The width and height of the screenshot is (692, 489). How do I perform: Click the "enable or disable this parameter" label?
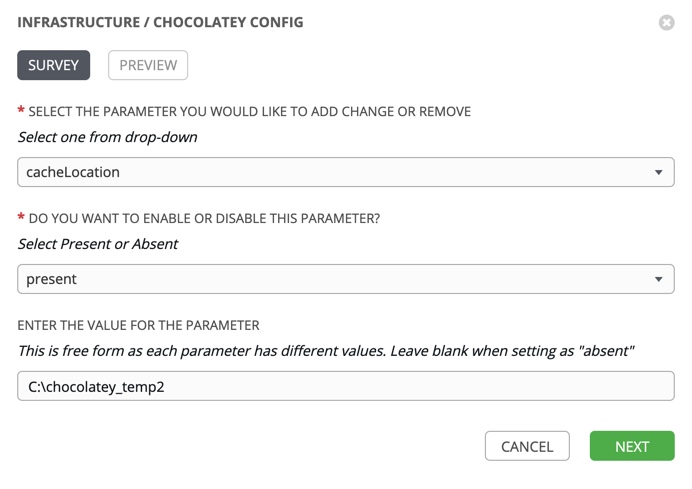(x=204, y=218)
